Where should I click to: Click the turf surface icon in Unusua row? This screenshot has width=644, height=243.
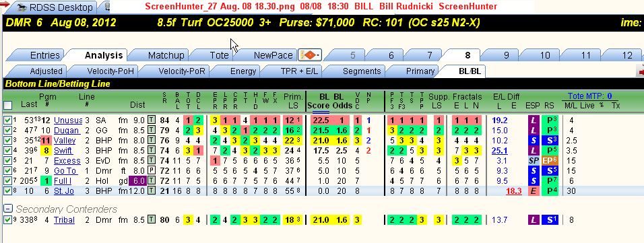[152, 120]
